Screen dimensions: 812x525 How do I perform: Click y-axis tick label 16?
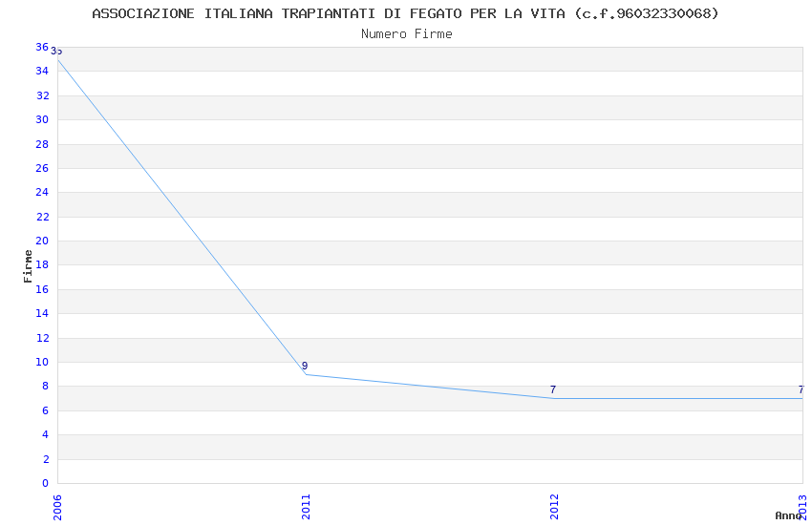pos(42,289)
